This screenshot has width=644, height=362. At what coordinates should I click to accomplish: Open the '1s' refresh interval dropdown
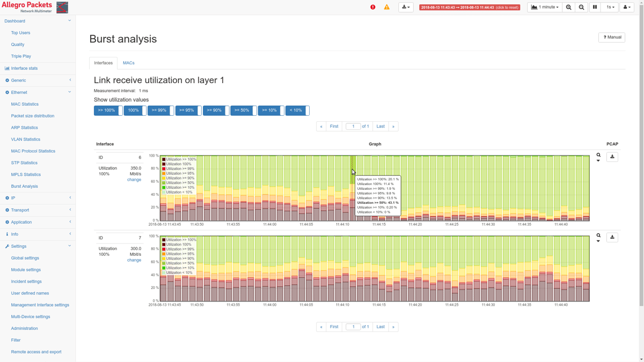tap(610, 8)
